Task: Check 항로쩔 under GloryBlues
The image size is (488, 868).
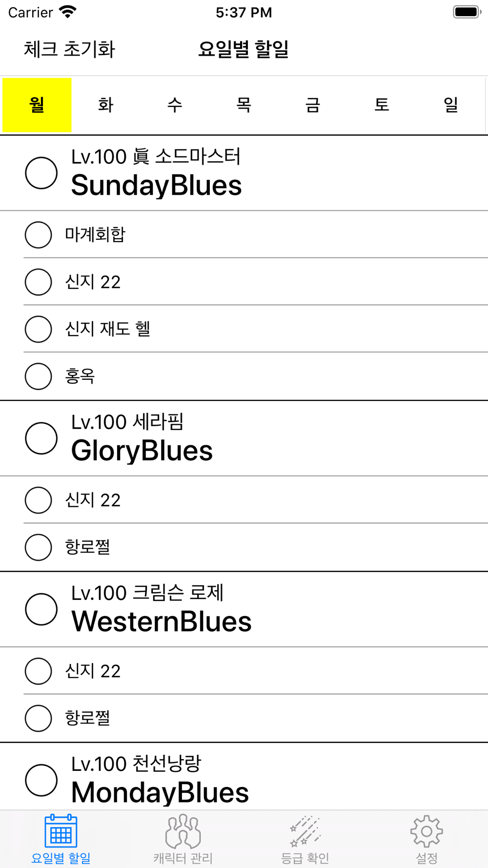Action: click(38, 547)
